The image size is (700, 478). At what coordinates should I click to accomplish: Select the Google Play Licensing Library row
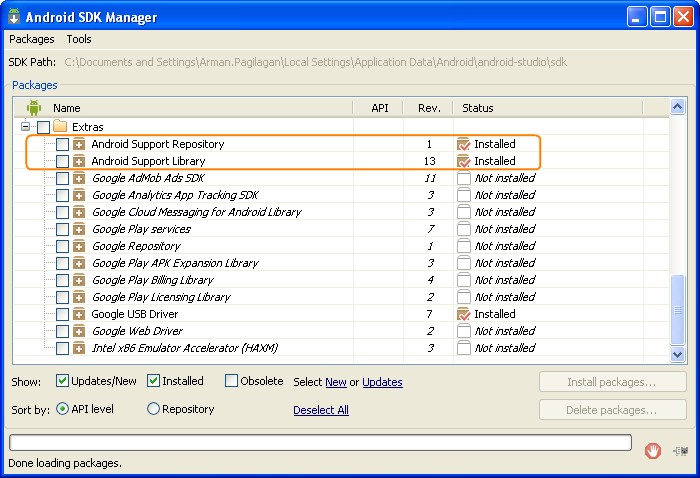tap(341, 297)
